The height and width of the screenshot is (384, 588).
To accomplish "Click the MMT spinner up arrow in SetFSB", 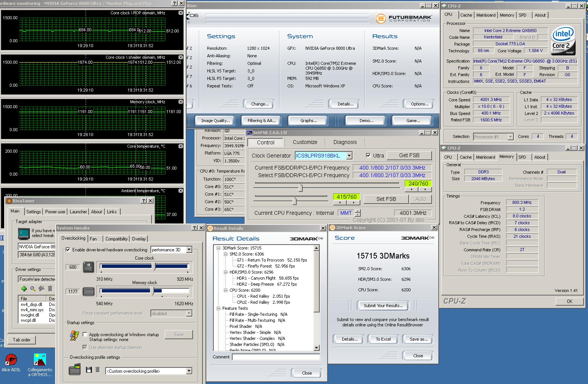I will [358, 211].
